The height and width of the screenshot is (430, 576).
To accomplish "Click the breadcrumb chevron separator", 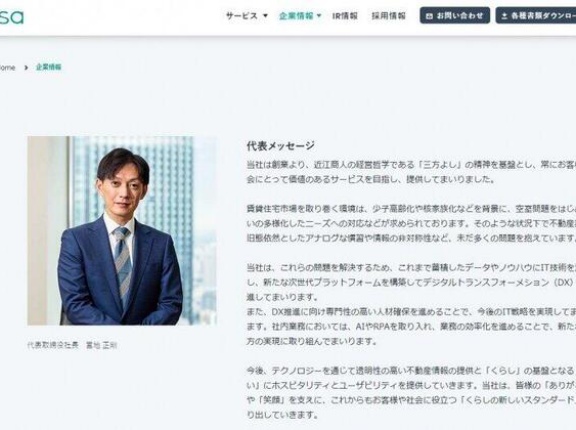I will click(26, 68).
